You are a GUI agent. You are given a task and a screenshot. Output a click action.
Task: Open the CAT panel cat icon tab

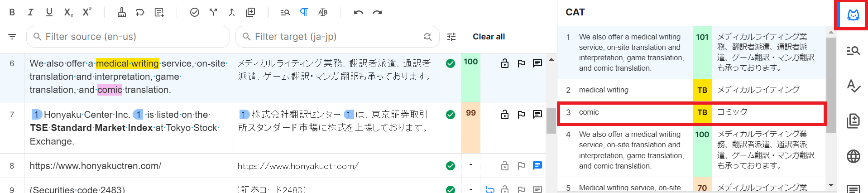[x=853, y=15]
